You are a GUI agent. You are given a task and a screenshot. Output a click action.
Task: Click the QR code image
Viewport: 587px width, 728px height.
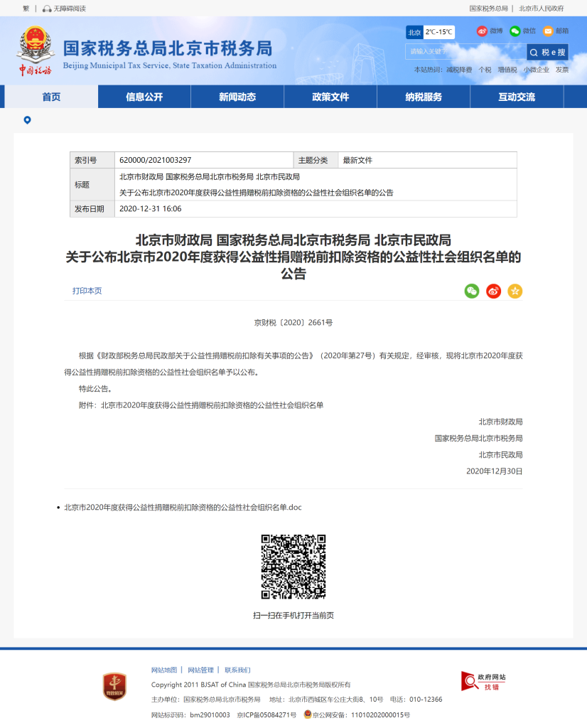pos(293,567)
